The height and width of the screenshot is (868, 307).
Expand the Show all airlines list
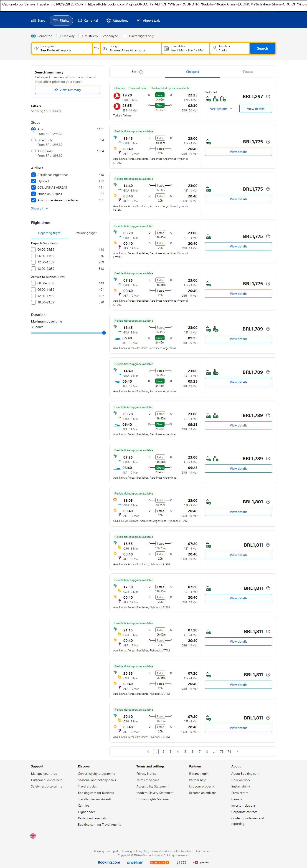click(39, 209)
